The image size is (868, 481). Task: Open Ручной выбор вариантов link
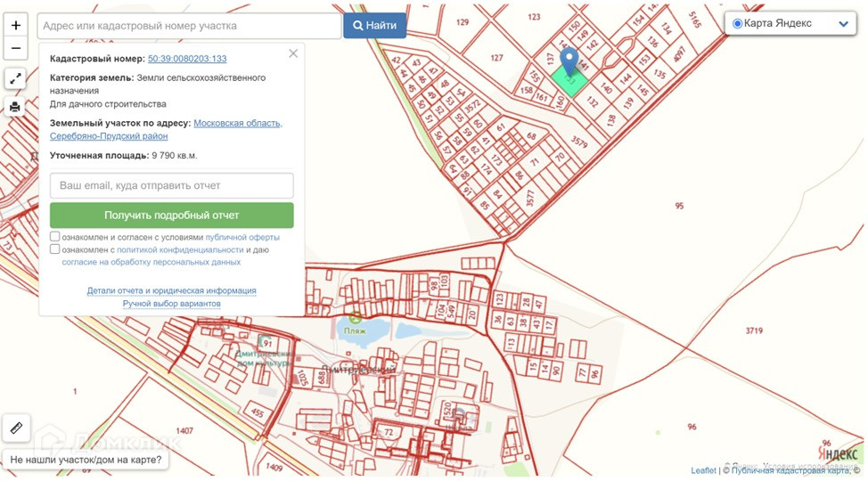[171, 304]
